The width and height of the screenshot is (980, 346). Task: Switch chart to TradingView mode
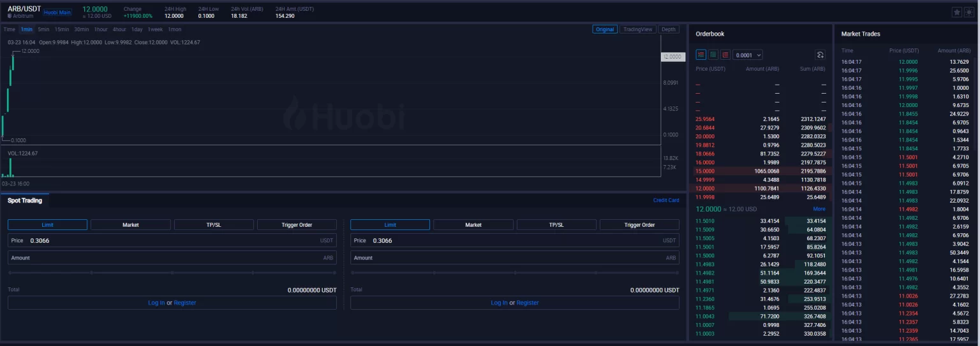pos(637,29)
